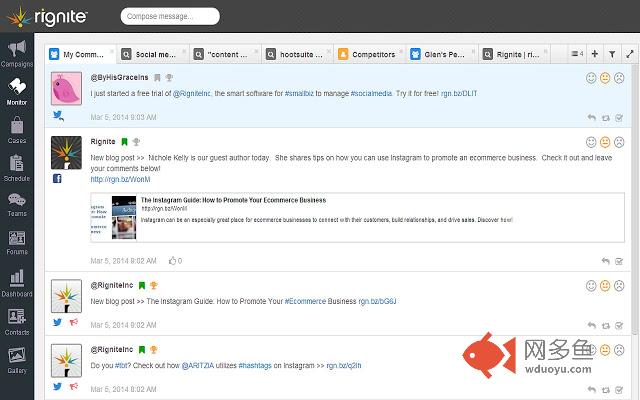The width and height of the screenshot is (640, 400).
Task: Switch to the Competitors tab
Action: point(370,54)
